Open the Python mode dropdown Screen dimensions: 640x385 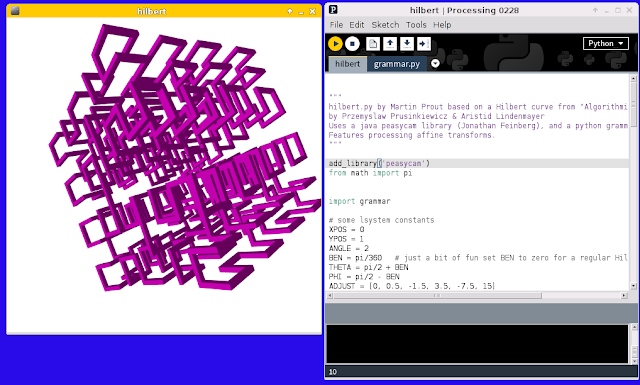606,43
